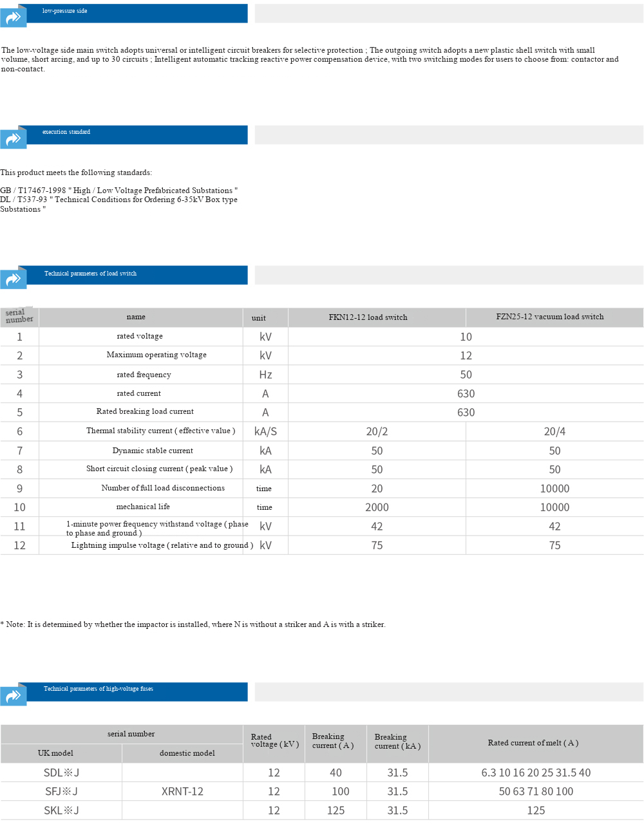644x824 pixels.
Task: Click the Dynamic stable current row label
Action: click(153, 451)
